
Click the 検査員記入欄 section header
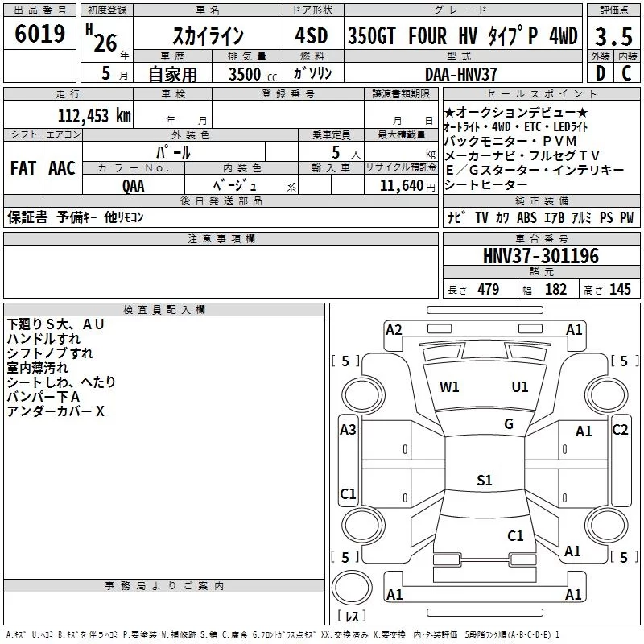coord(164,310)
